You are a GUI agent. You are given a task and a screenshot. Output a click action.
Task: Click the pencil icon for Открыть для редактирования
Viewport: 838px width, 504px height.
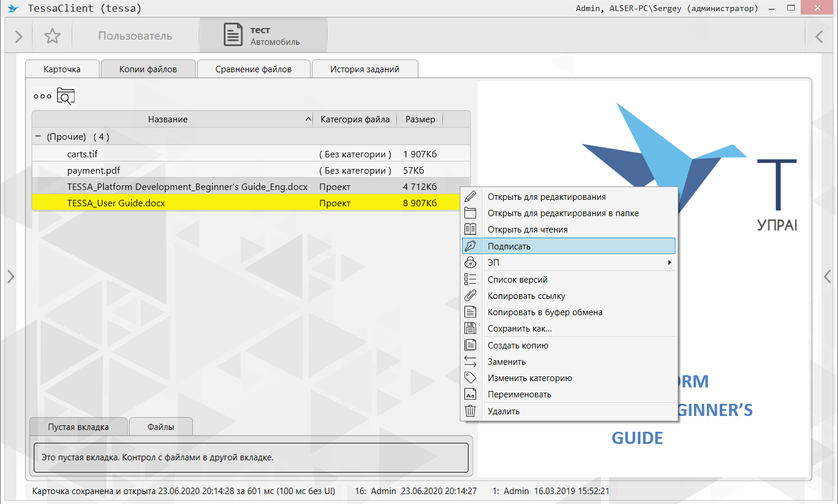pos(470,196)
